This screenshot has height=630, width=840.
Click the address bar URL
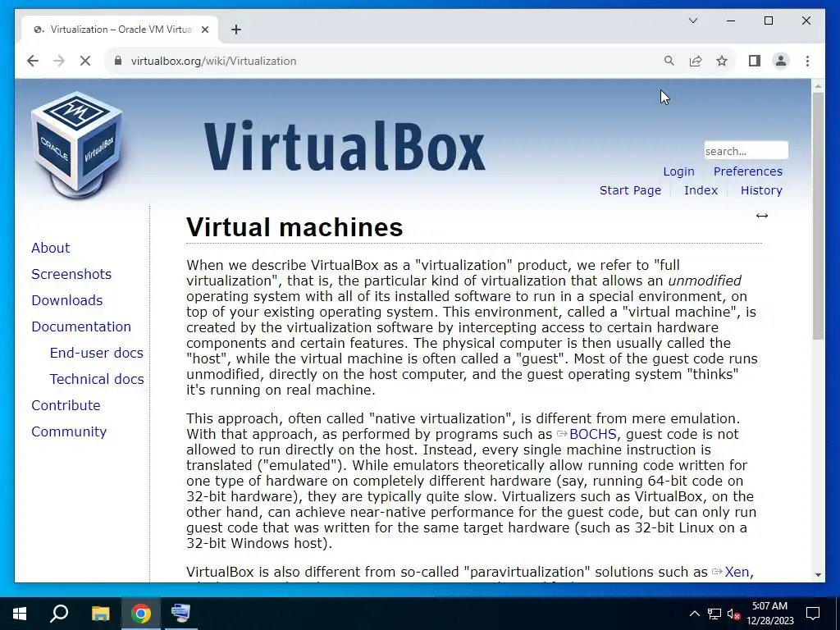(213, 61)
